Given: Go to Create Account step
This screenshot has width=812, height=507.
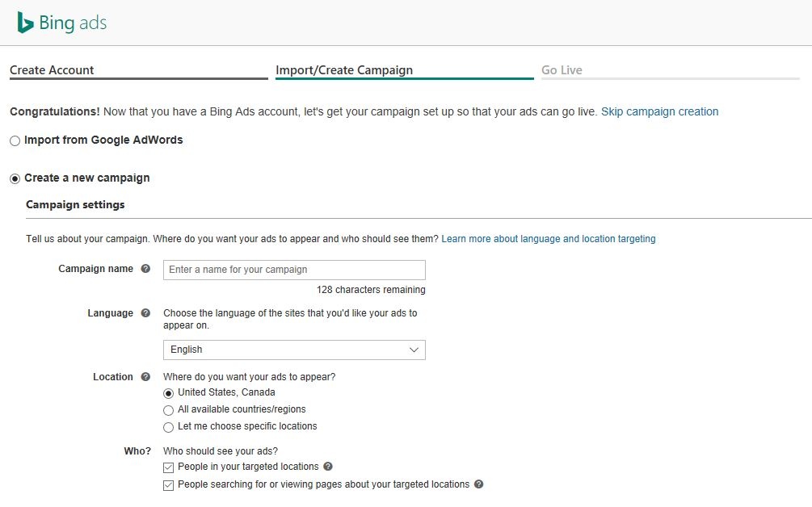Looking at the screenshot, I should click(52, 70).
